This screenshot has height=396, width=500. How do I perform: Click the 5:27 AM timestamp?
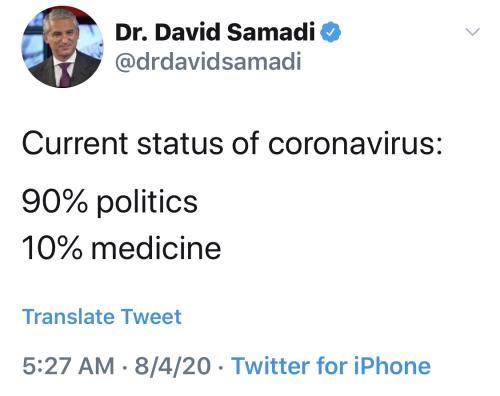68,366
